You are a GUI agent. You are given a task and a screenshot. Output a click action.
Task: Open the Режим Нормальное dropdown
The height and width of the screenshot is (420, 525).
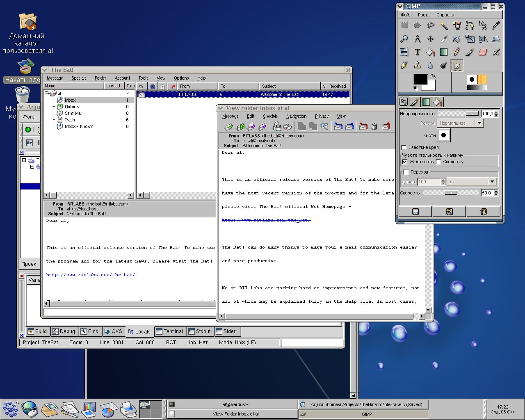pos(460,123)
